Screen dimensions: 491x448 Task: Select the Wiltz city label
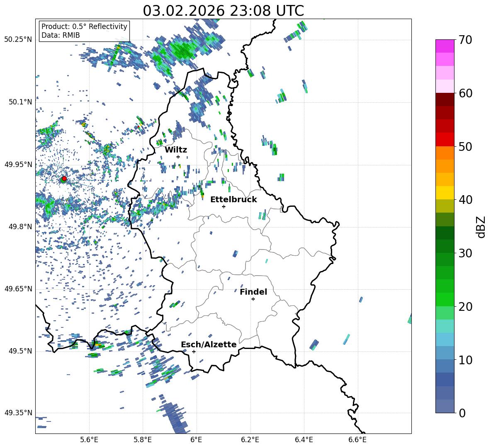(176, 150)
